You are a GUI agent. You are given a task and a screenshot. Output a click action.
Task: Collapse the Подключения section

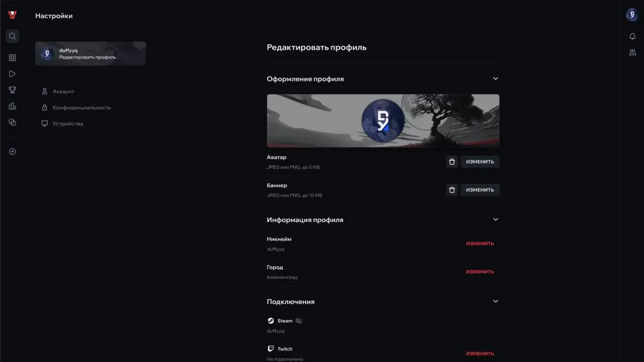[496, 301]
